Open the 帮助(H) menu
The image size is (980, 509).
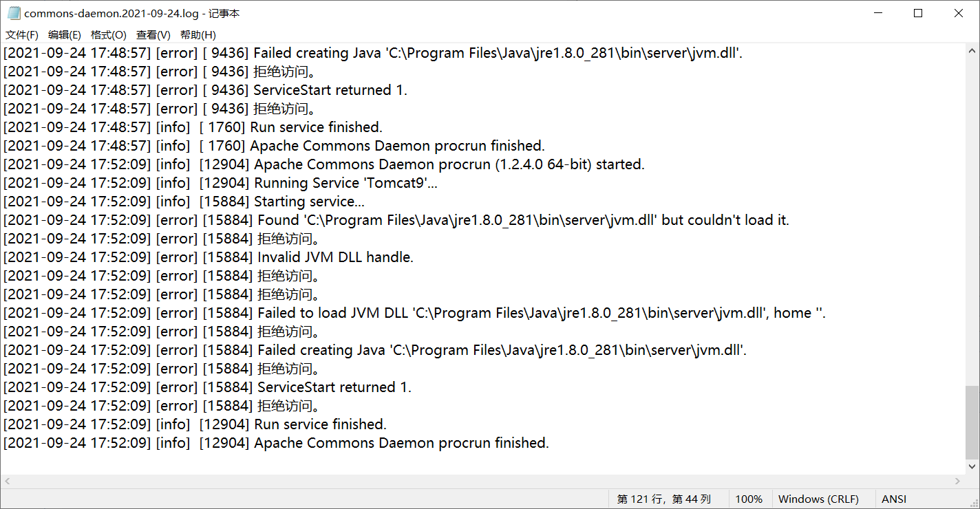[198, 35]
